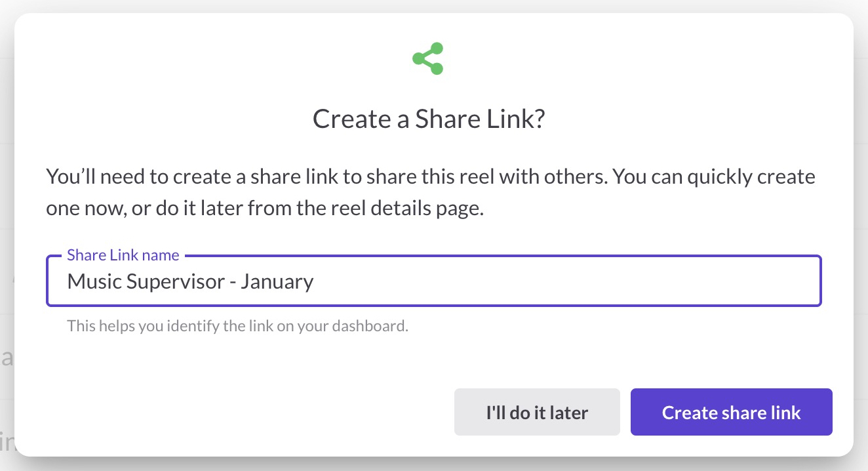The height and width of the screenshot is (471, 868).
Task: Click the dimmed backdrop below the dialog
Action: pos(433,464)
